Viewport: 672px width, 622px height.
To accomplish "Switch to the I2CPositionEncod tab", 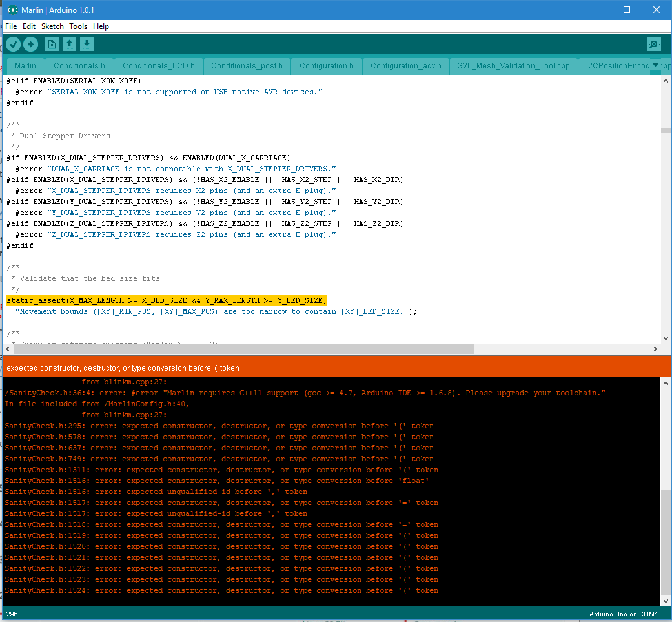I will pyautogui.click(x=618, y=66).
